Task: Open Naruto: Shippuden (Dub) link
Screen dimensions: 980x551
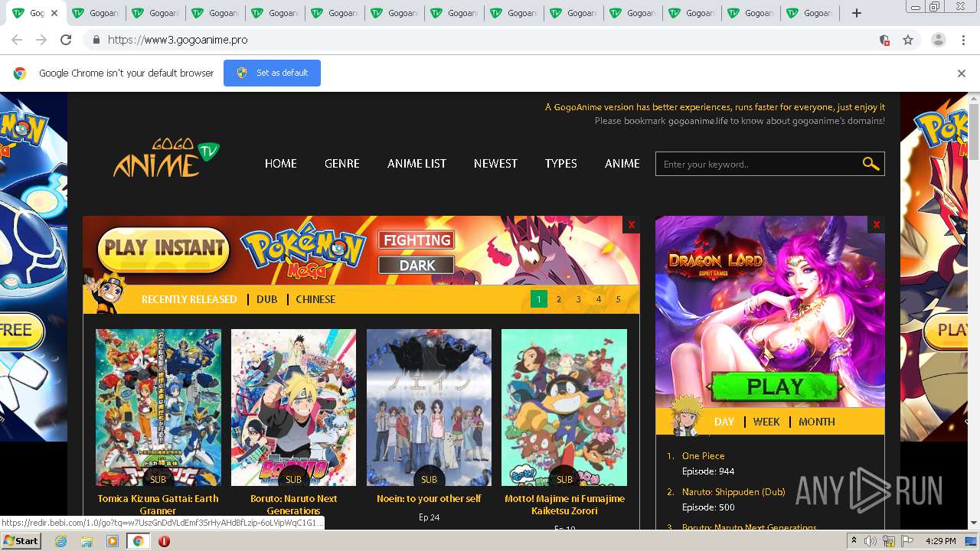Action: (x=733, y=492)
